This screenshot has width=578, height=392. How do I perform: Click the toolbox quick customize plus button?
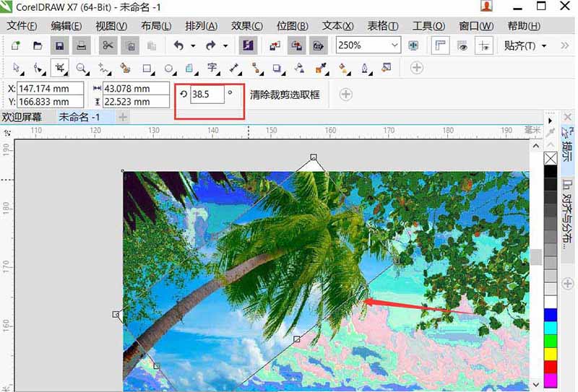point(417,68)
